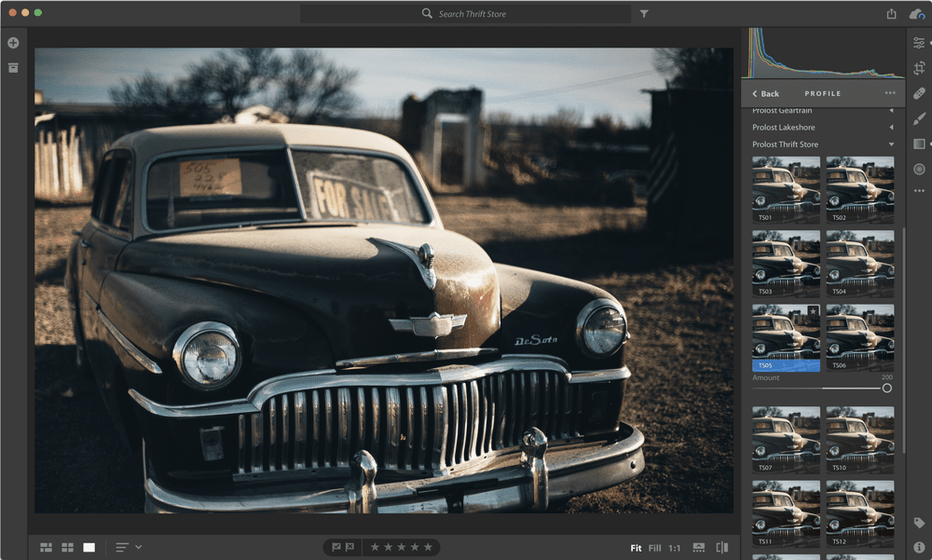Screen dimensions: 932x560
Task: Toggle the search filter funnel
Action: tap(643, 14)
